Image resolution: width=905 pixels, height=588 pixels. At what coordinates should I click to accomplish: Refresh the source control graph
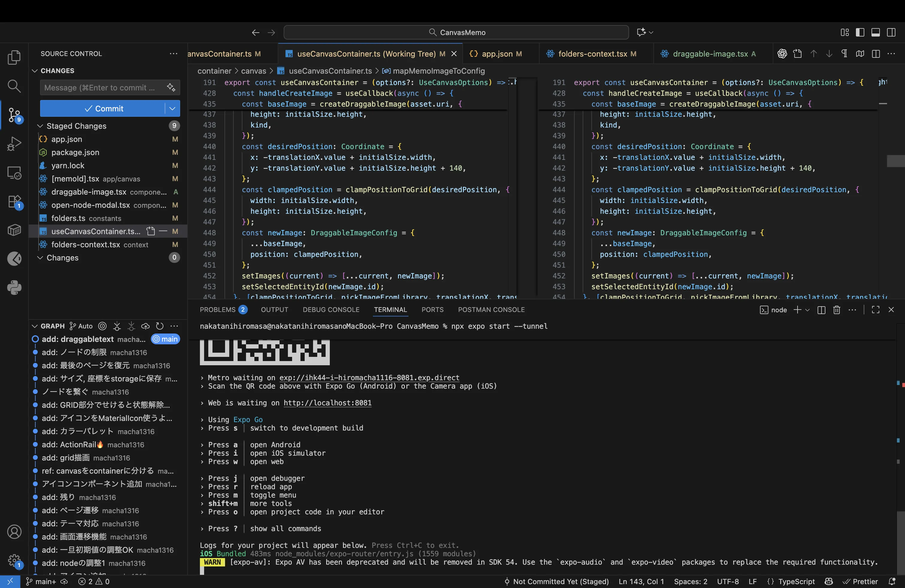pyautogui.click(x=160, y=326)
